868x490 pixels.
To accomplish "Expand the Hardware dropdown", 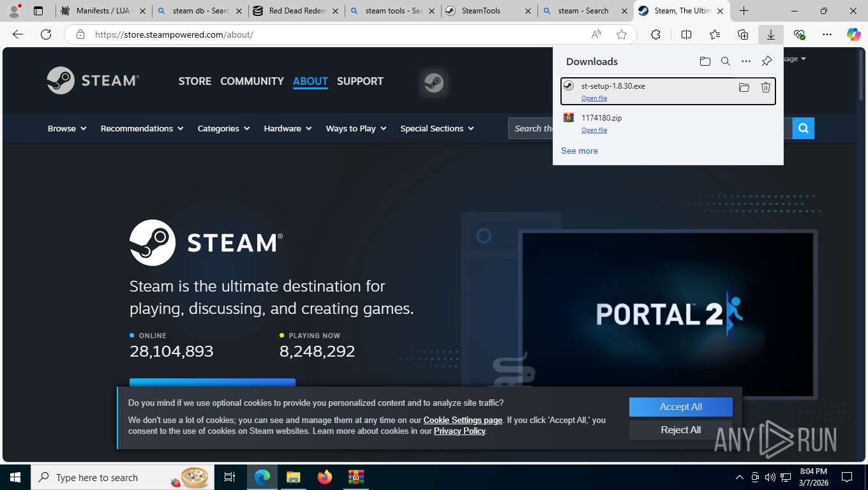I will 288,128.
